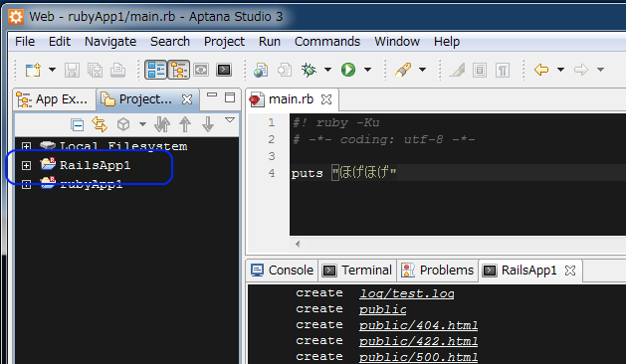The height and width of the screenshot is (364, 626).
Task: Open the New wizard dropdown arrow
Action: [x=53, y=70]
